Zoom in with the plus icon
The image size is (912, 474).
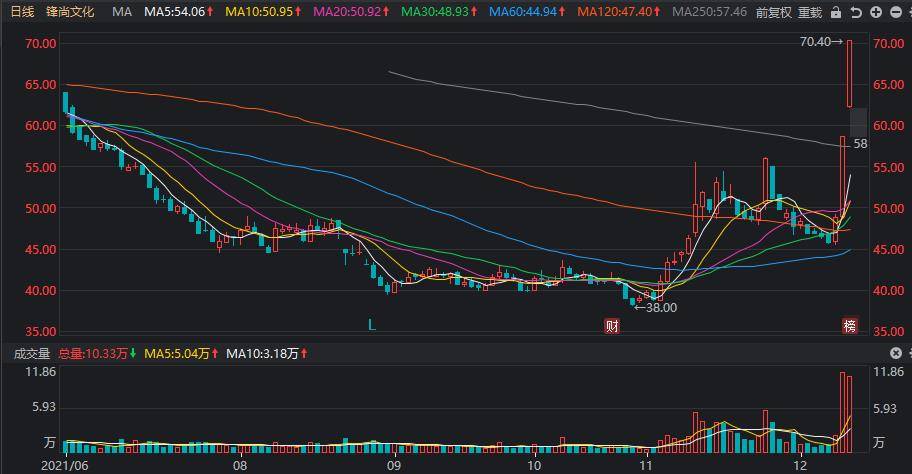[876, 12]
